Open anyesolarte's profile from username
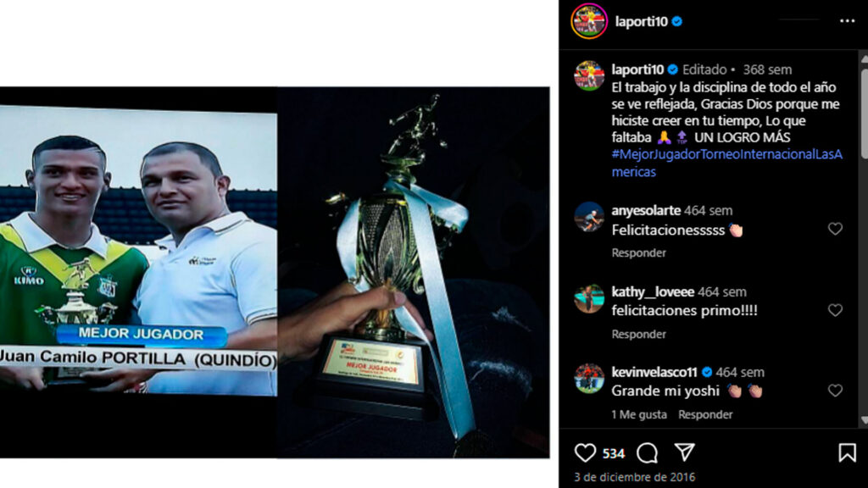Viewport: 868px width, 488px height. point(645,210)
